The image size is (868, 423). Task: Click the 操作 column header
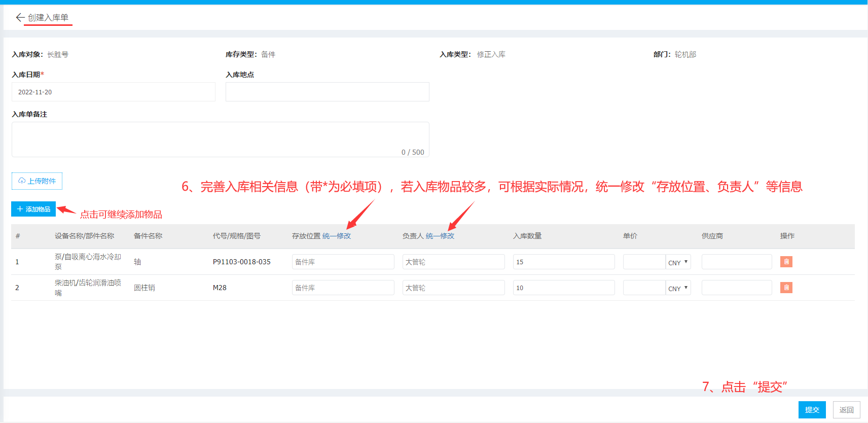[787, 236]
